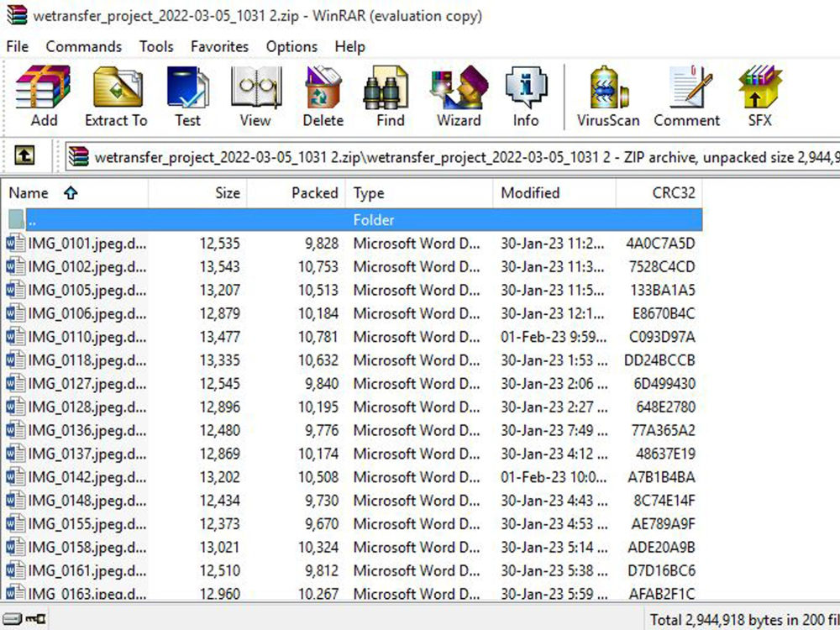This screenshot has width=840, height=630.
Task: Click the Word icon of IMG_0142.jpeg file
Action: [x=15, y=477]
